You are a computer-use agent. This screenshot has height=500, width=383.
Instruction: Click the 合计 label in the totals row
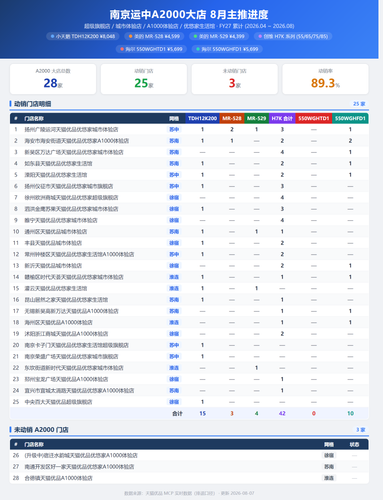(177, 413)
